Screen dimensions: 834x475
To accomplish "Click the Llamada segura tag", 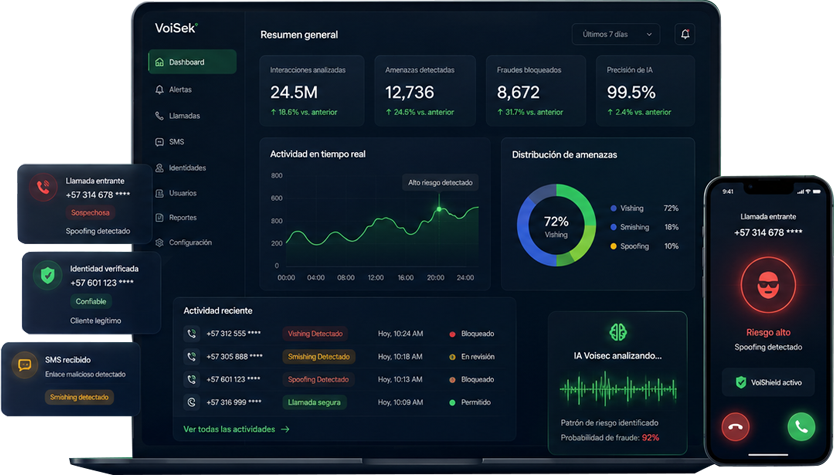I will (x=314, y=402).
